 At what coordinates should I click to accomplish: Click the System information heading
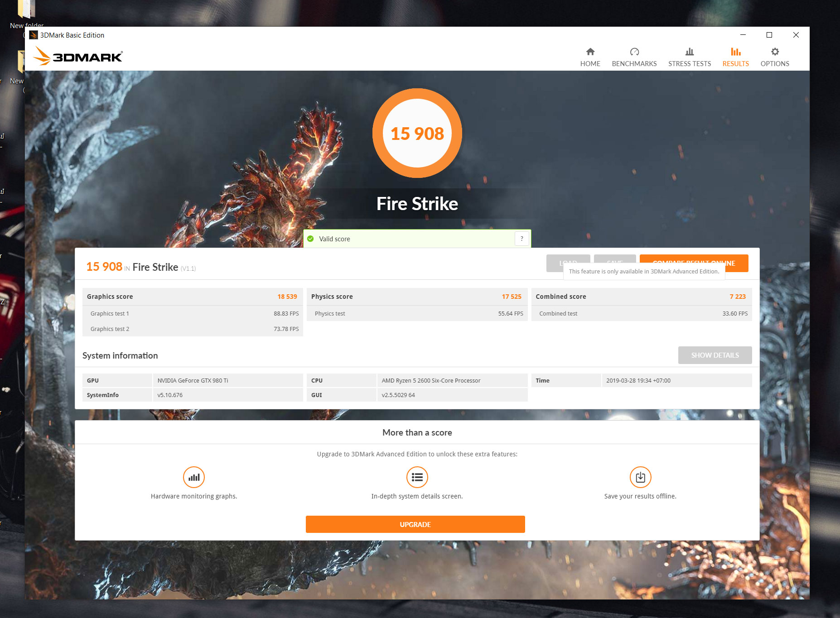(x=120, y=355)
